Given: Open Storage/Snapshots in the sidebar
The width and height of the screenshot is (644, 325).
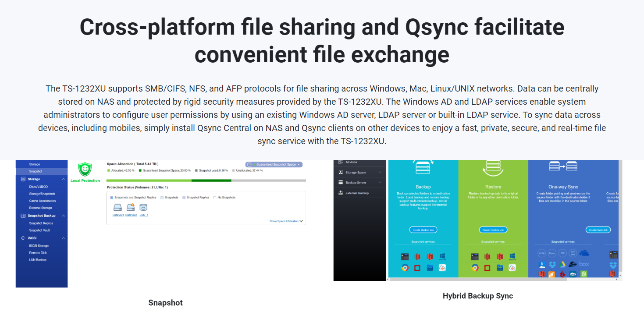Looking at the screenshot, I should click(42, 194).
